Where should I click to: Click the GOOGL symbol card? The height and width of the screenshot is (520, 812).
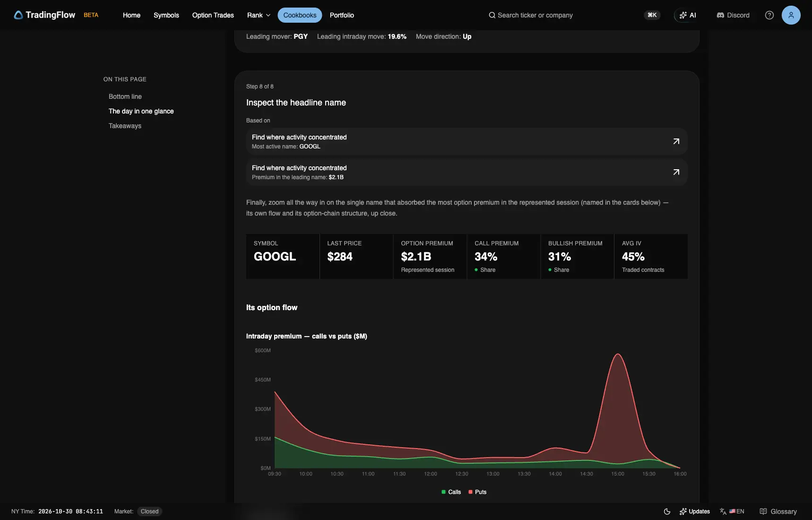[x=283, y=256]
